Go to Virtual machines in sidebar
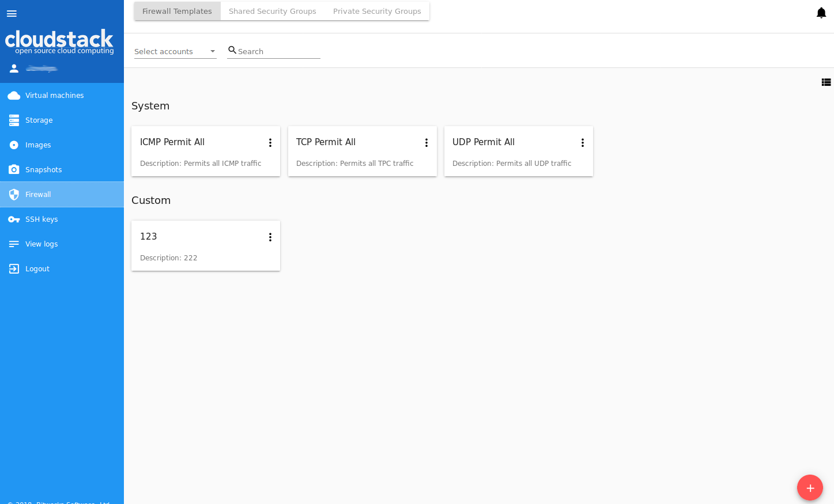The width and height of the screenshot is (834, 504). (54, 95)
